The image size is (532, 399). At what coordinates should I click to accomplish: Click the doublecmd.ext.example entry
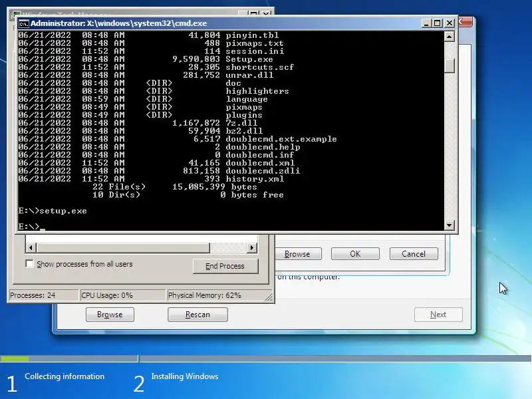click(x=178, y=139)
